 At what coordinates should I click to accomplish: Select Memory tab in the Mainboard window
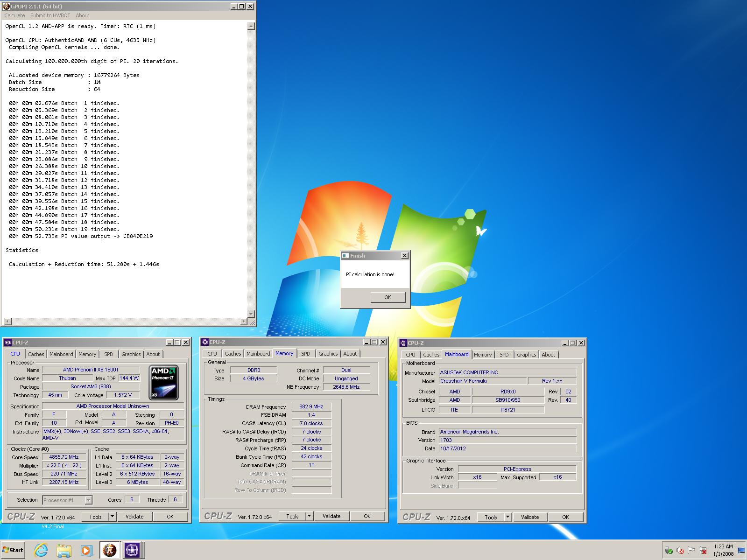click(x=483, y=355)
